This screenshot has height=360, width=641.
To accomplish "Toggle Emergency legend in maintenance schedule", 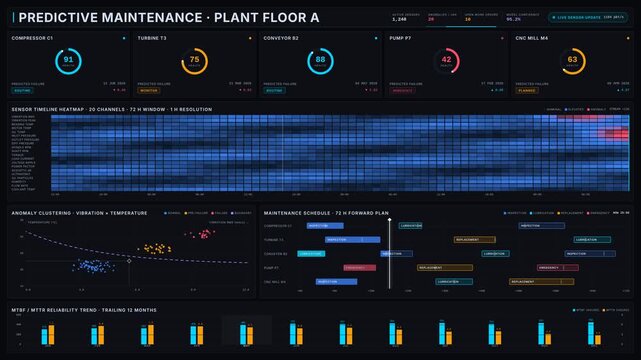I will coord(598,213).
